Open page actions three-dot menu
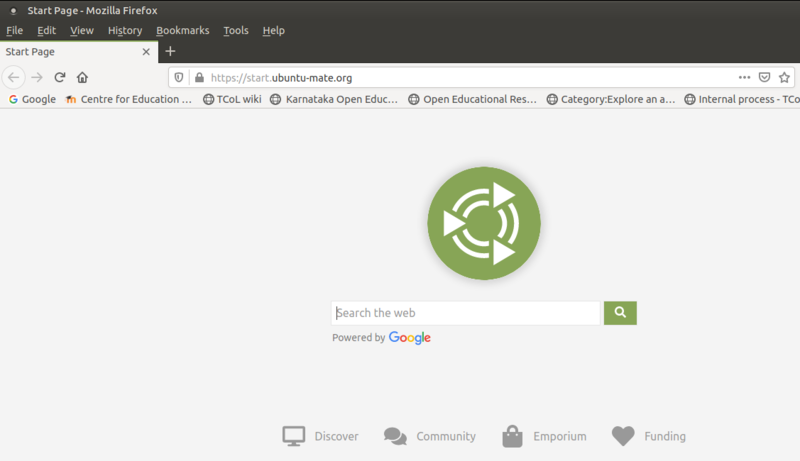This screenshot has height=461, width=800. (744, 78)
